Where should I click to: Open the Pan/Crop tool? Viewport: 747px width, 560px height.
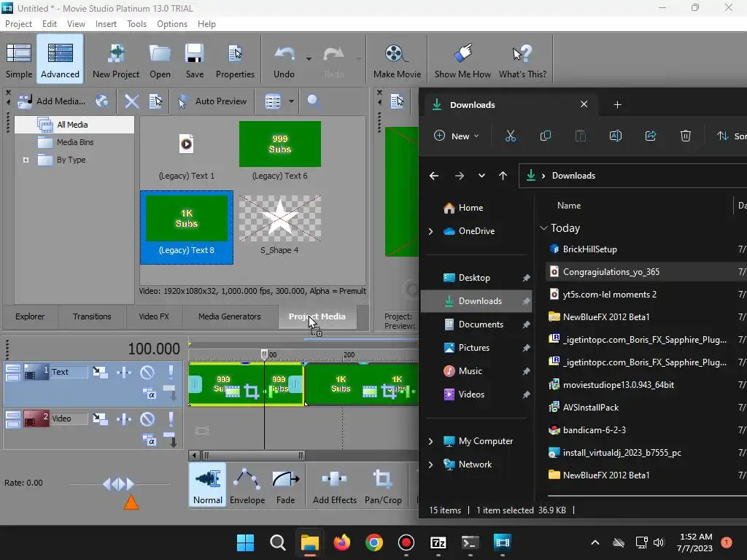pyautogui.click(x=383, y=486)
